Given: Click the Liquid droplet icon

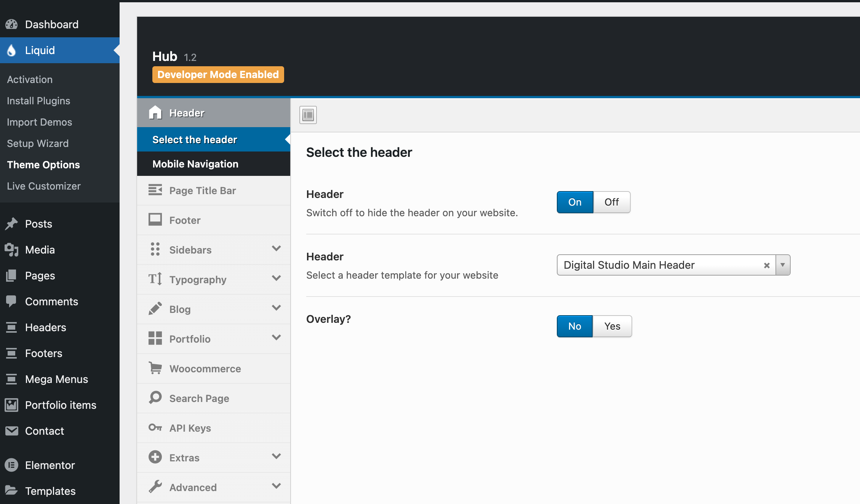Looking at the screenshot, I should click(x=11, y=50).
